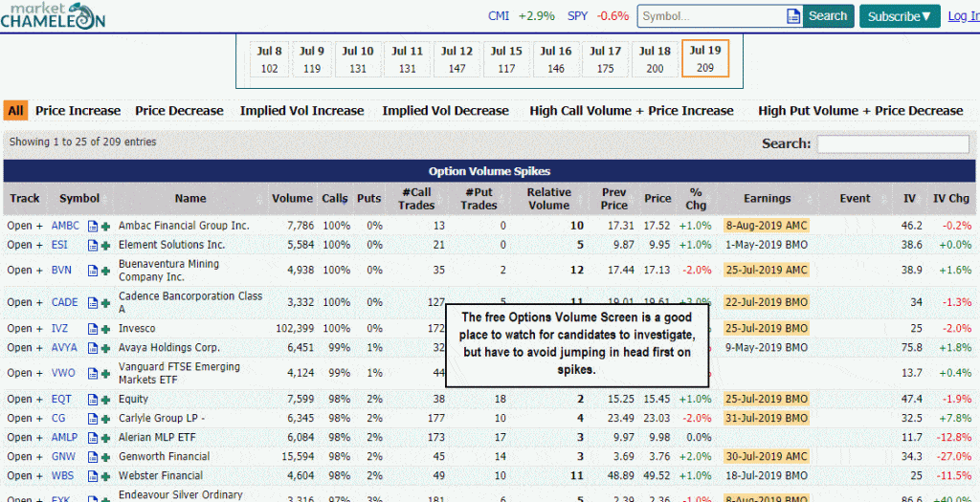Filter by Implied Vol Increase
Image resolution: width=980 pixels, height=502 pixels.
pyautogui.click(x=301, y=111)
